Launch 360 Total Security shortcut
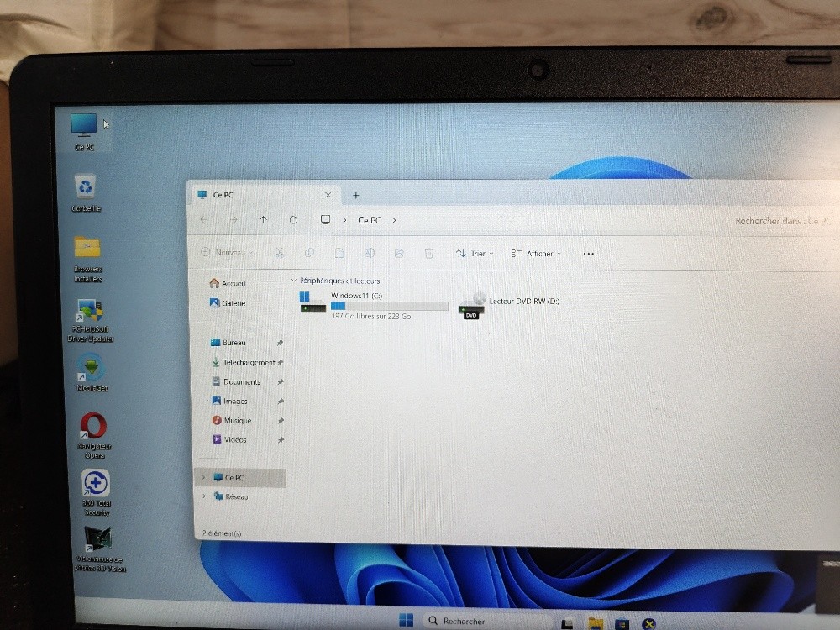Viewport: 840px width, 630px height. pos(96,493)
